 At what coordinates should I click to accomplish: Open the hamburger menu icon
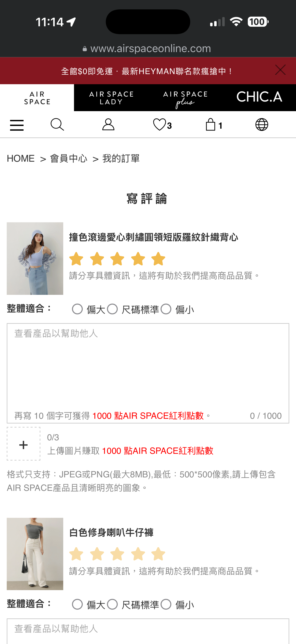coord(17,125)
